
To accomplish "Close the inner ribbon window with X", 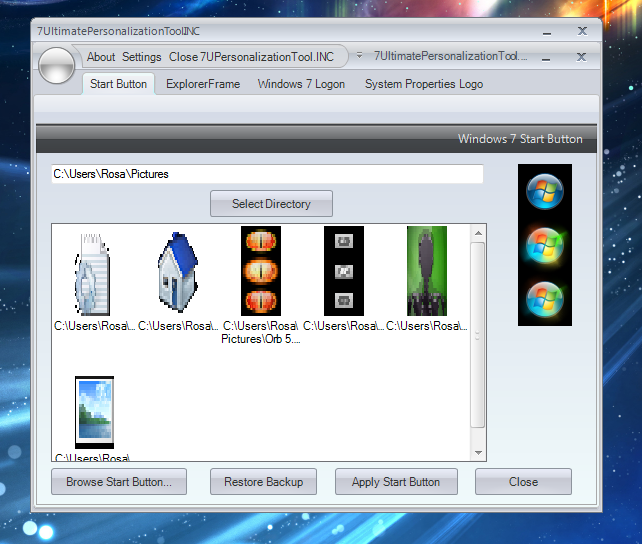I will (x=581, y=57).
